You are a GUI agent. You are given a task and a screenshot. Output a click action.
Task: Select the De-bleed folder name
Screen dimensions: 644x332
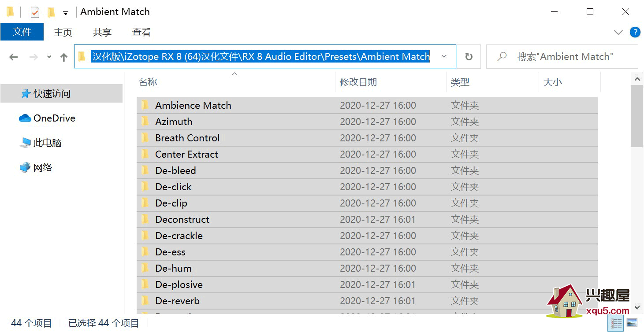[x=175, y=170]
